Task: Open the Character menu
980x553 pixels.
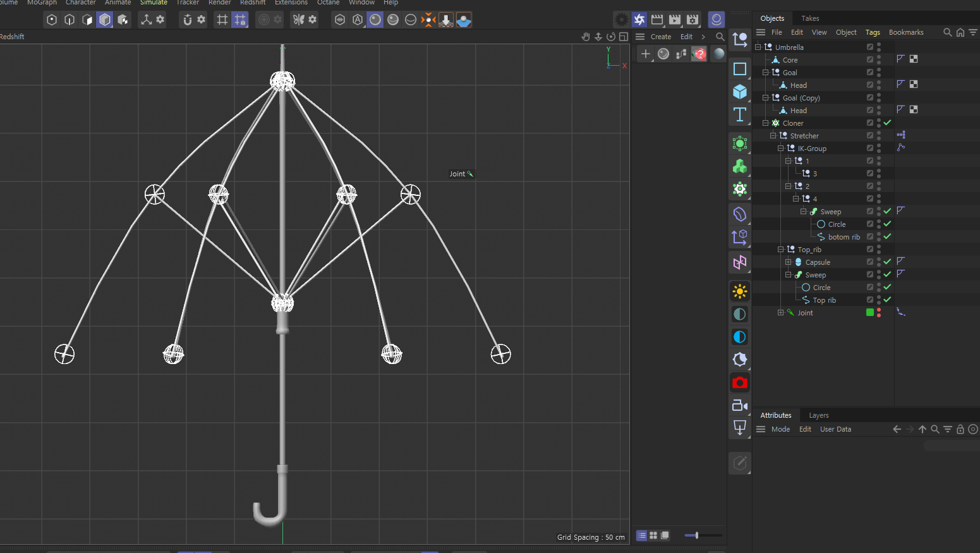Action: 80,3
